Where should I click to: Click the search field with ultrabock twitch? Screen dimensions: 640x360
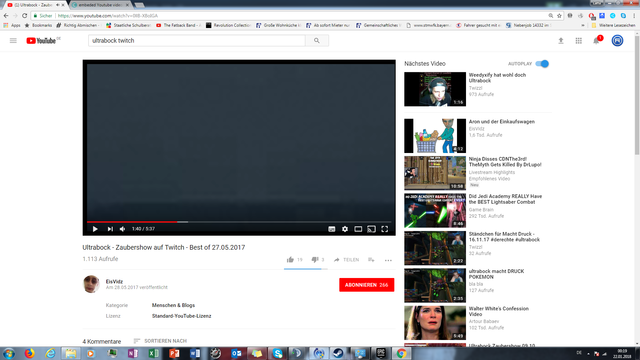pos(197,40)
